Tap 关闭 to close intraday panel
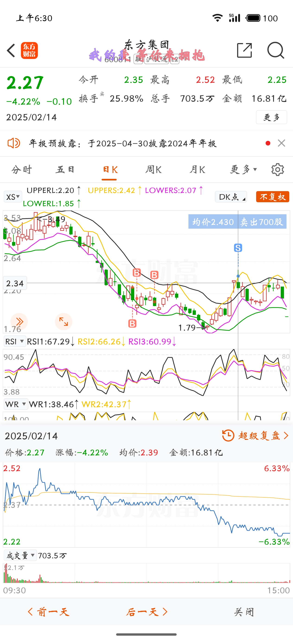 [244, 612]
